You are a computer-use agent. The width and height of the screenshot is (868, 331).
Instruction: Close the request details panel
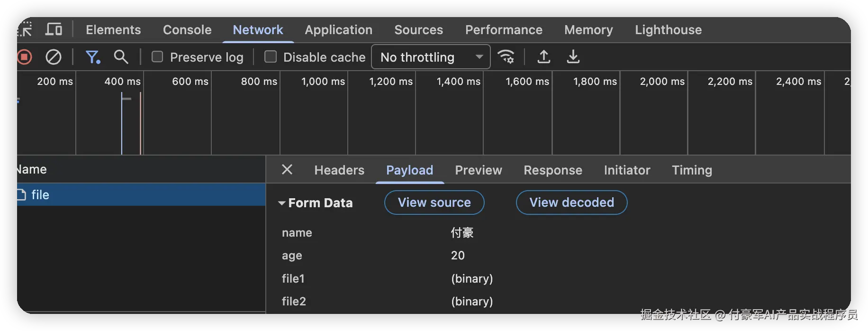287,169
